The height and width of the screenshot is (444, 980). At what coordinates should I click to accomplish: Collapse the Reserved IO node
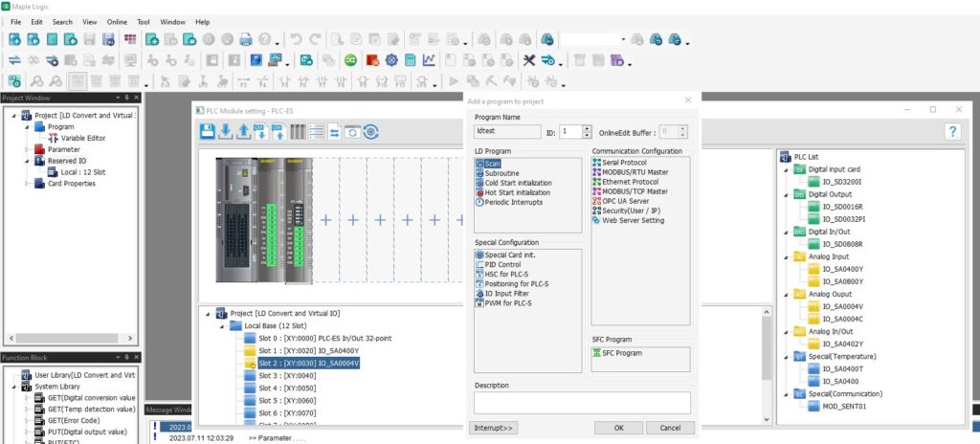(x=27, y=161)
